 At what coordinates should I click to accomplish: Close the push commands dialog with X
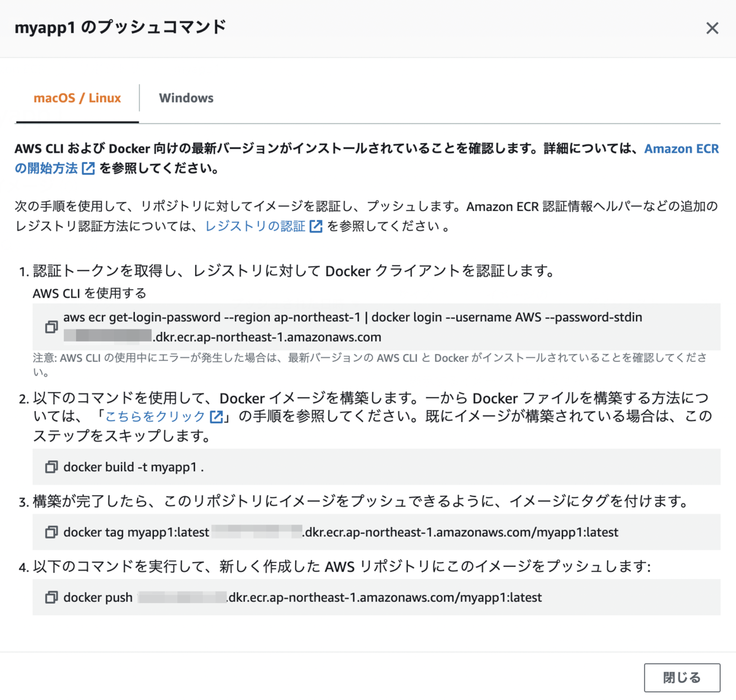tap(712, 28)
